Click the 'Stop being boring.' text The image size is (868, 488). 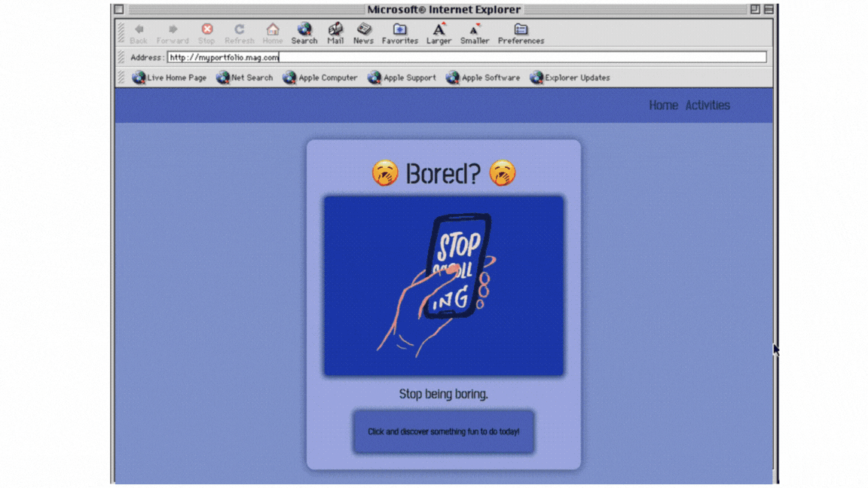coord(443,394)
